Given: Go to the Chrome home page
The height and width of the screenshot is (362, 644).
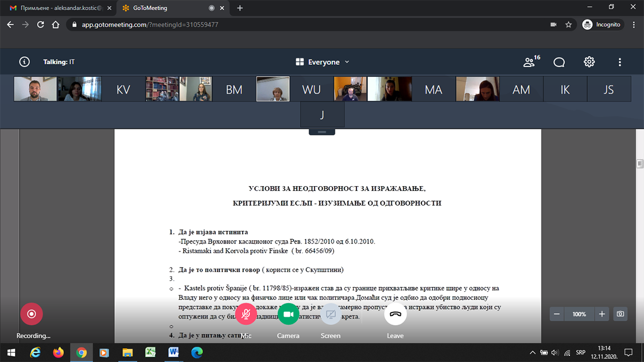Looking at the screenshot, I should click(x=55, y=25).
